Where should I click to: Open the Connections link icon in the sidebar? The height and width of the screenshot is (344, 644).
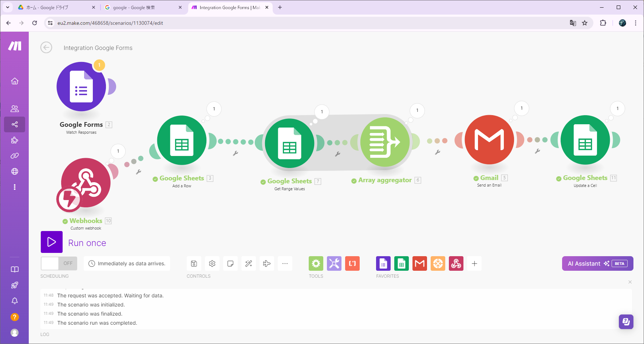[15, 156]
